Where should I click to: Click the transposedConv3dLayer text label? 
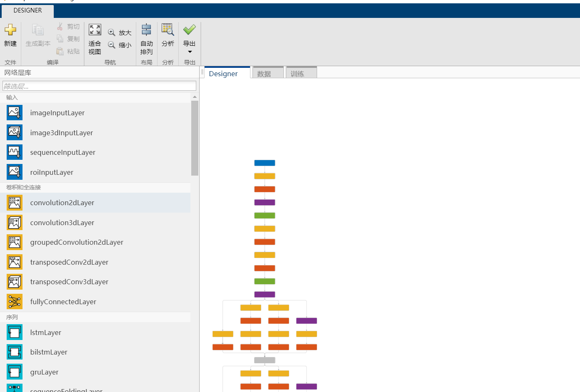click(x=69, y=282)
